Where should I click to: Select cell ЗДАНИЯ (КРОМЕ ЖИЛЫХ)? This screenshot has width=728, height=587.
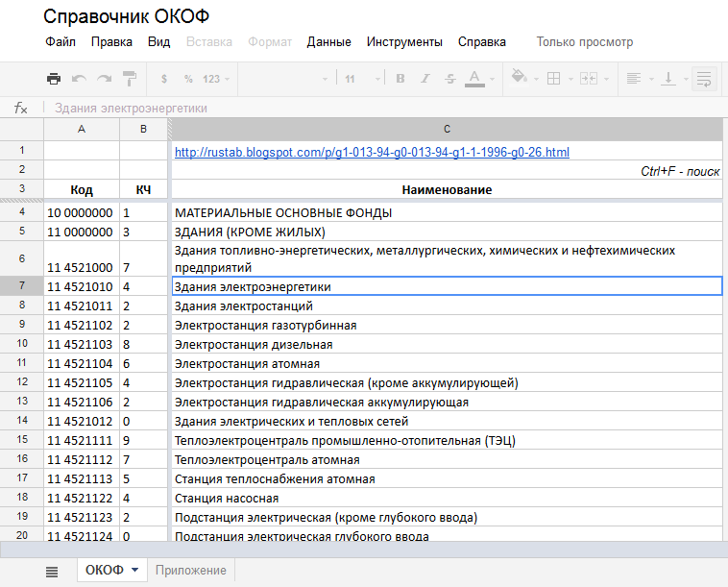click(448, 232)
